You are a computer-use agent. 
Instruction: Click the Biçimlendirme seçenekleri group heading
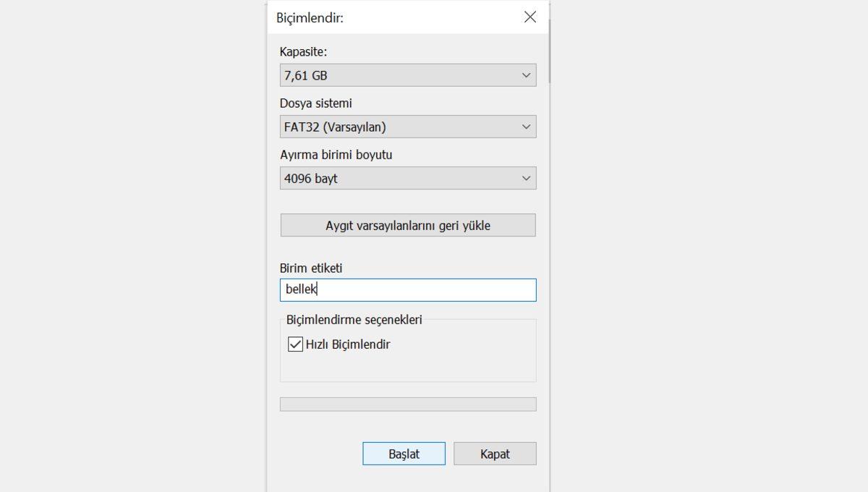coord(354,319)
